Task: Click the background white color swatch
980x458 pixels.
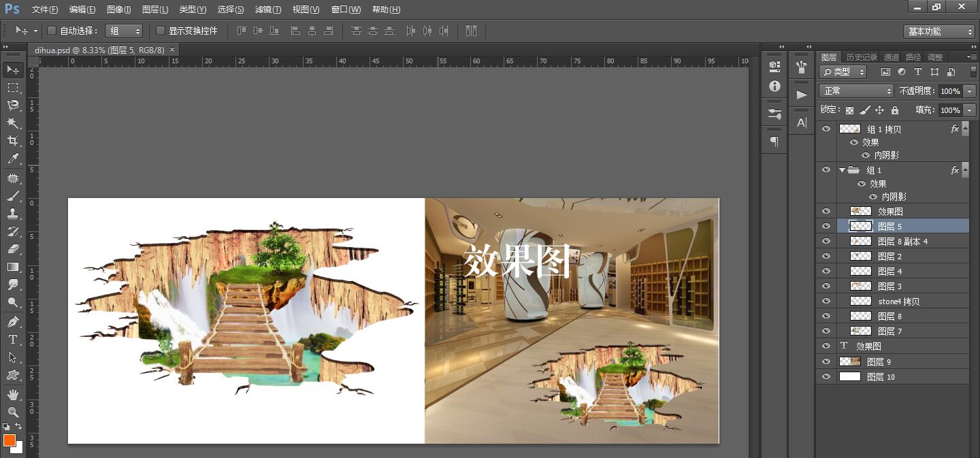Action: coord(18,448)
